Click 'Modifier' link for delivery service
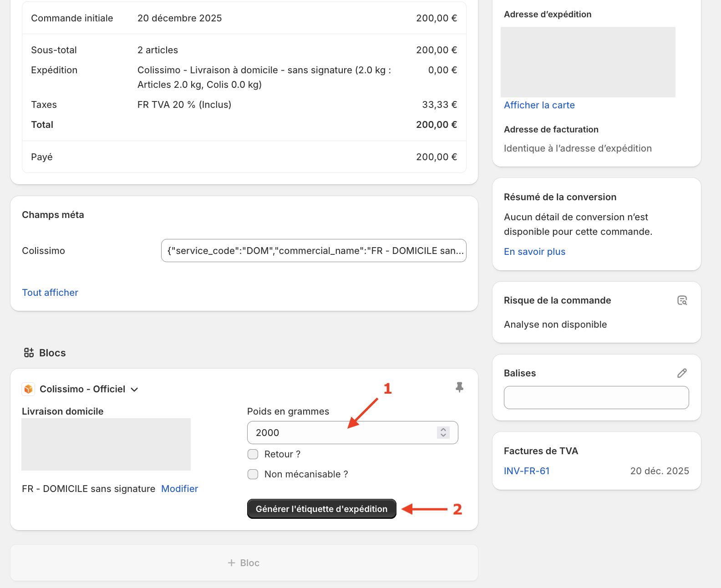 [180, 489]
